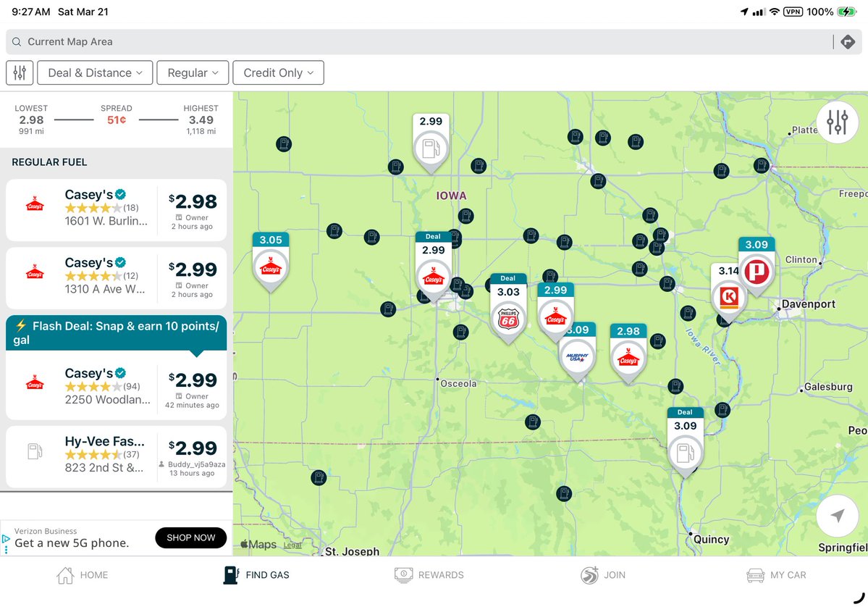Screen dimensions: 868x607
Task: Tap the Flash Deal banner
Action: [117, 333]
